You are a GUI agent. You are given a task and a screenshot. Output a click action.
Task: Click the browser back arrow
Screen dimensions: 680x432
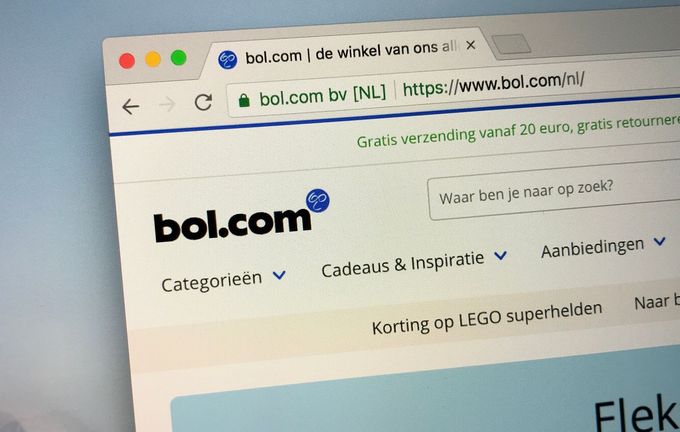point(131,106)
